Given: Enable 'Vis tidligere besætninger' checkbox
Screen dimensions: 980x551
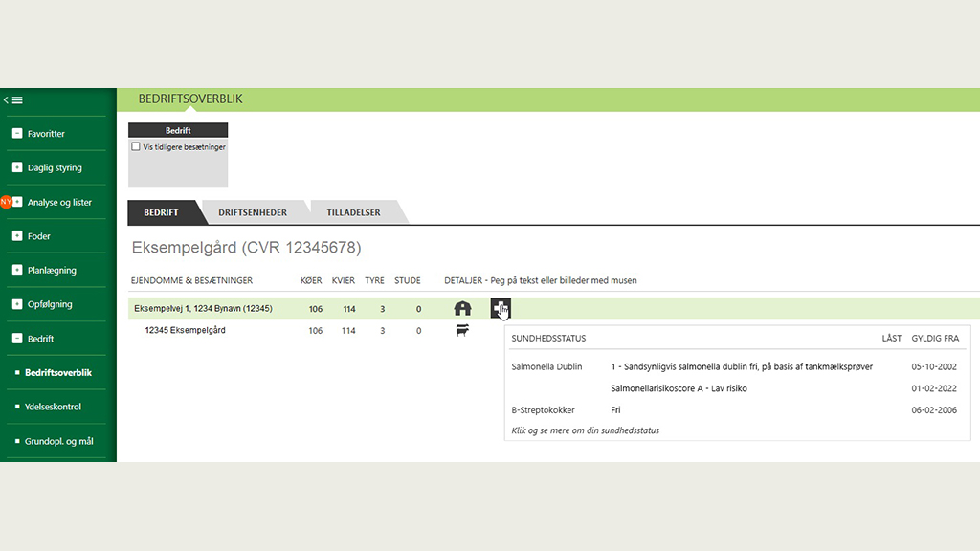Looking at the screenshot, I should pos(136,147).
